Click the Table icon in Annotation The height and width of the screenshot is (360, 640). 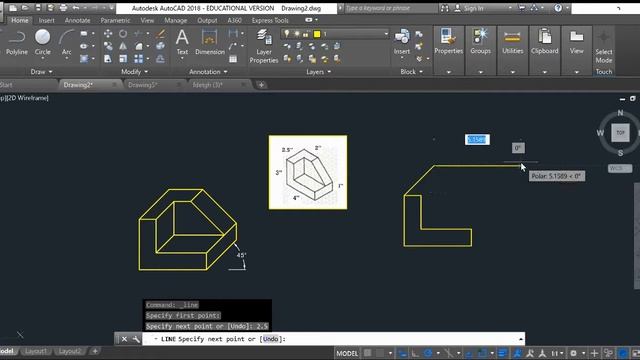pos(233,59)
